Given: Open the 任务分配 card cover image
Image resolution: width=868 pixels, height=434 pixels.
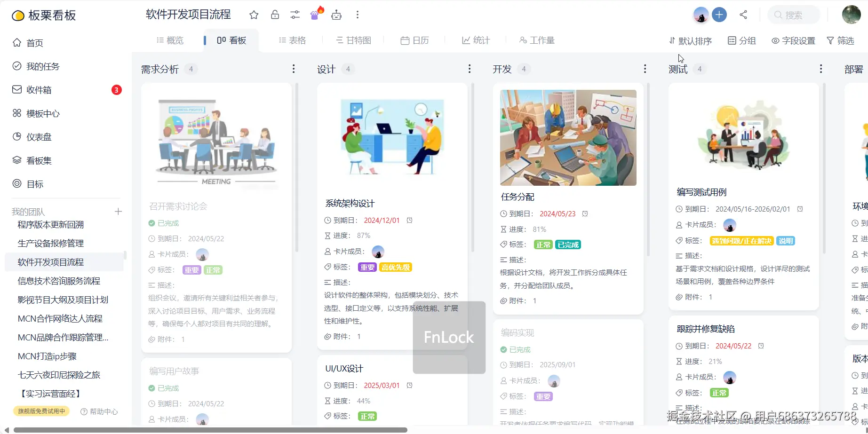Looking at the screenshot, I should tap(568, 138).
